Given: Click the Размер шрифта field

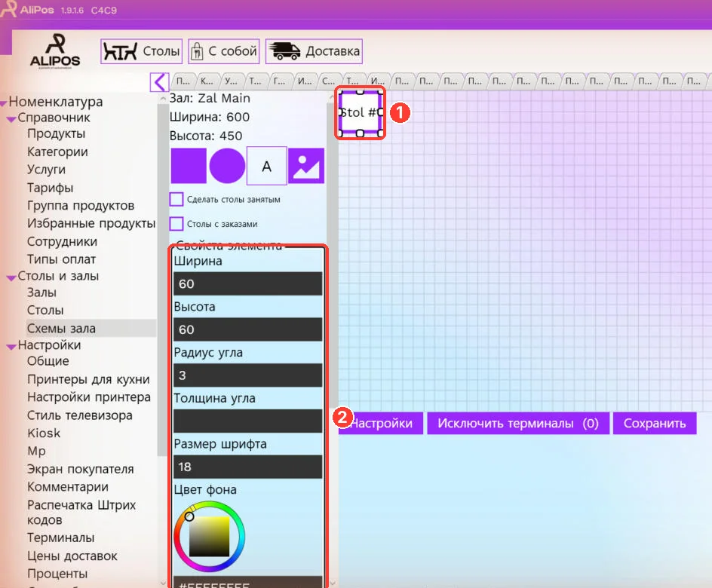Looking at the screenshot, I should click(x=248, y=467).
